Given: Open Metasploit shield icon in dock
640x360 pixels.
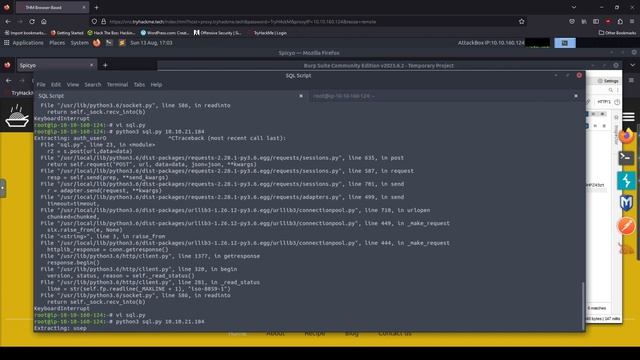Looking at the screenshot, I should (626, 203).
